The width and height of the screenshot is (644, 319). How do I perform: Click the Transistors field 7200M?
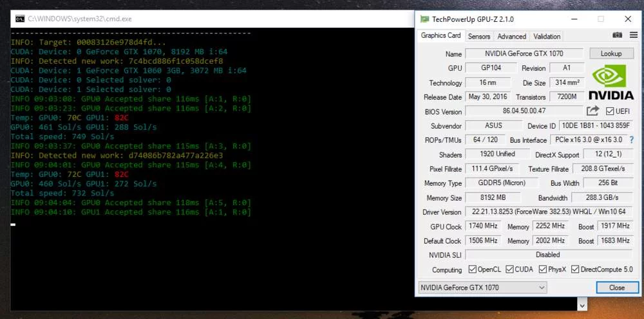tap(567, 96)
